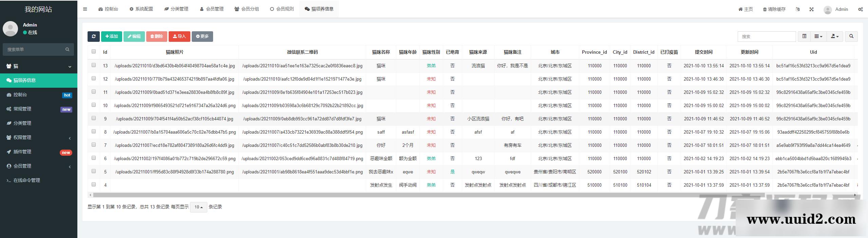The height and width of the screenshot is (238, 868).
Task: Click the fullscreen icon in top bar
Action: click(811, 10)
